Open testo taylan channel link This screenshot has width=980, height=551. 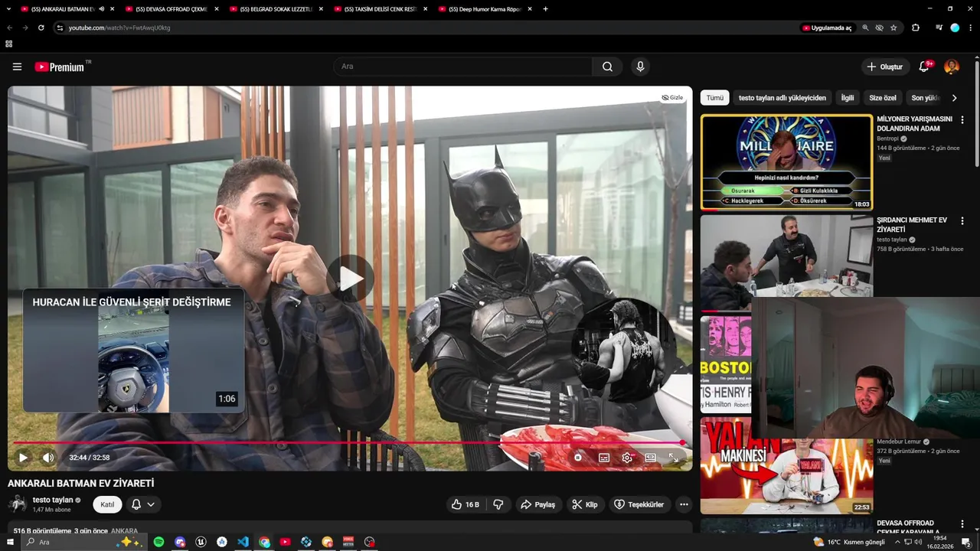pyautogui.click(x=53, y=500)
